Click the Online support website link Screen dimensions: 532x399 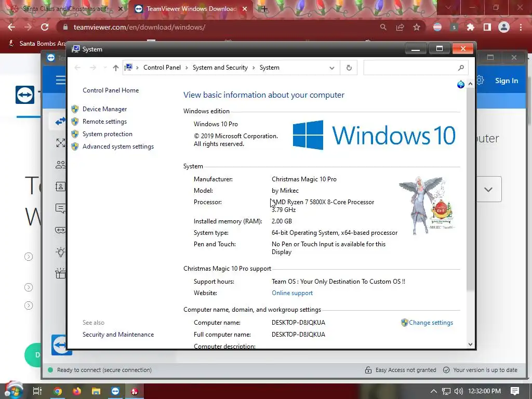pyautogui.click(x=292, y=293)
